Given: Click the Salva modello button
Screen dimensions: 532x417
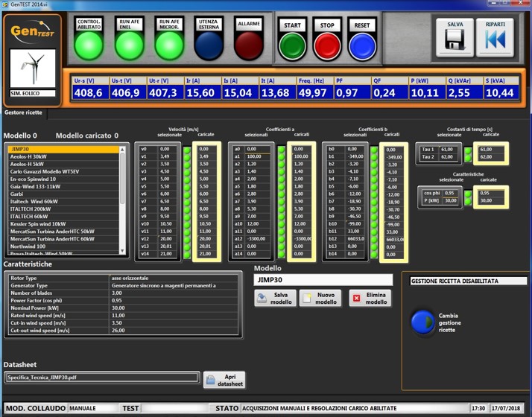Looking at the screenshot, I should (x=275, y=298).
